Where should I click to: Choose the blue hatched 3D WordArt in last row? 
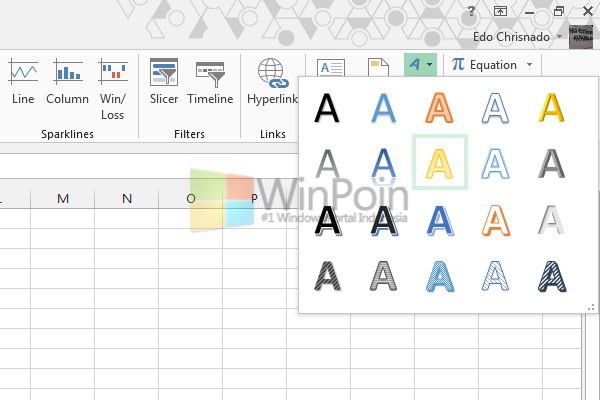440,276
